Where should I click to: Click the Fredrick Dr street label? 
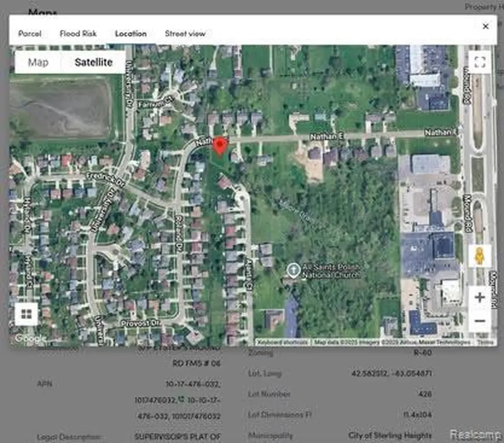pyautogui.click(x=105, y=180)
